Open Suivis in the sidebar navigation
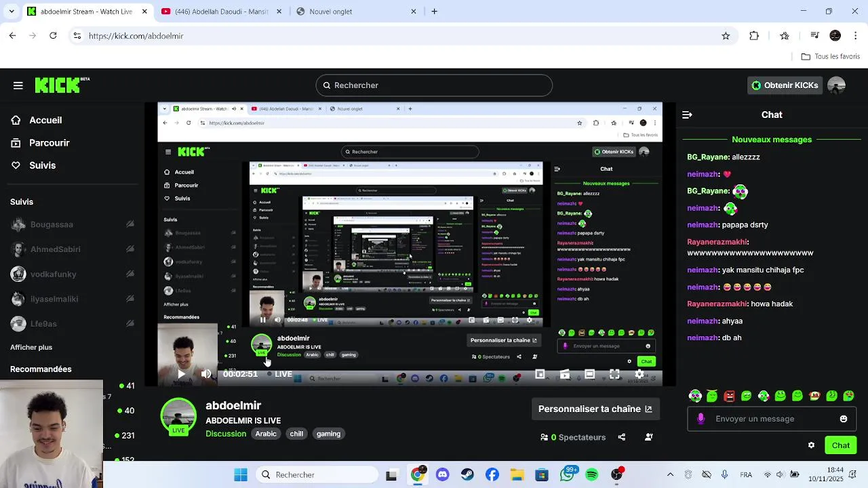 click(x=33, y=165)
